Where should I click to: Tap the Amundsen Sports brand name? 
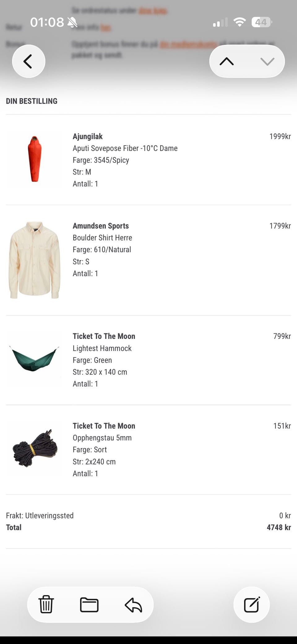[x=101, y=226]
